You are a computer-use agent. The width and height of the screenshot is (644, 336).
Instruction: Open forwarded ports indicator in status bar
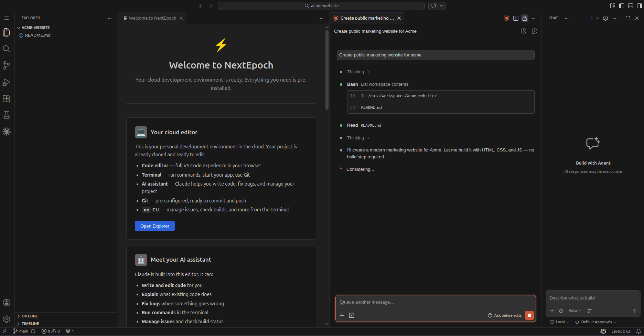(x=70, y=331)
